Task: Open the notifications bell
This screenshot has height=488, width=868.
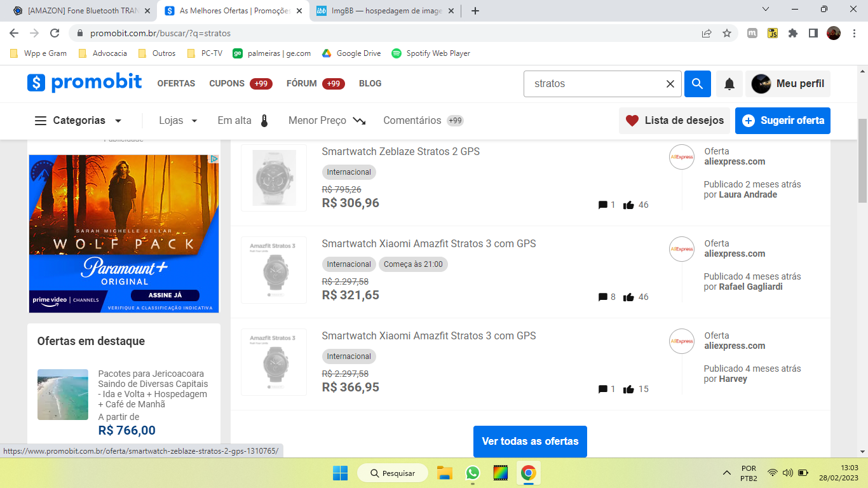Action: 729,84
